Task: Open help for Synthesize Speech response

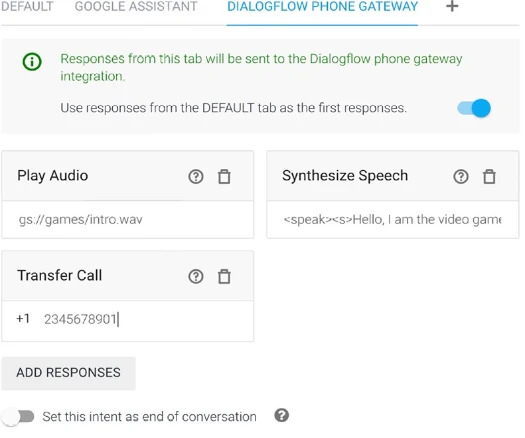Action: (x=461, y=176)
